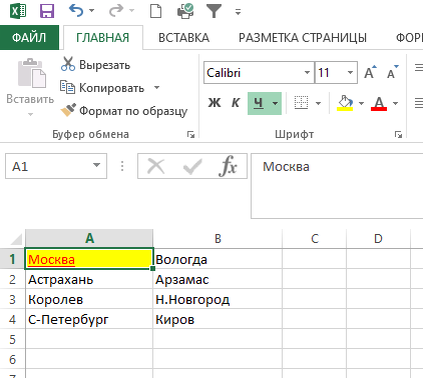423x378 pixels.
Task: Expand the Вставить paste options arrow
Action: 30,114
